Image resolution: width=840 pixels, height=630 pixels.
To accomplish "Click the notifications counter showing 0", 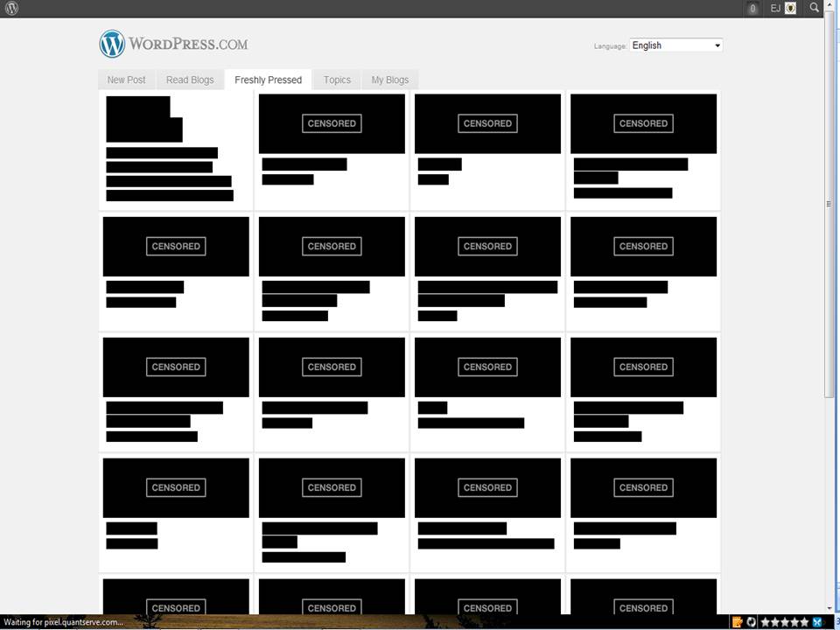I will (x=752, y=9).
